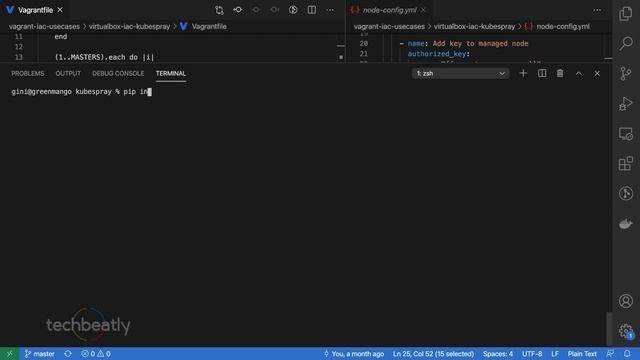Viewport: 640px width, 360px height.
Task: Click Open Next Revision icon
Action: point(275,10)
